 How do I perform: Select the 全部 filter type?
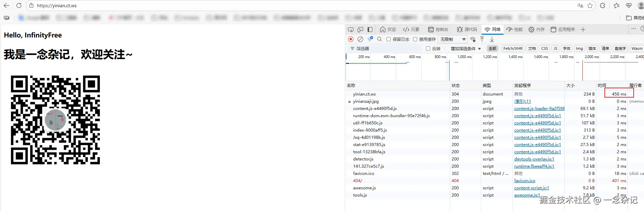(x=493, y=48)
